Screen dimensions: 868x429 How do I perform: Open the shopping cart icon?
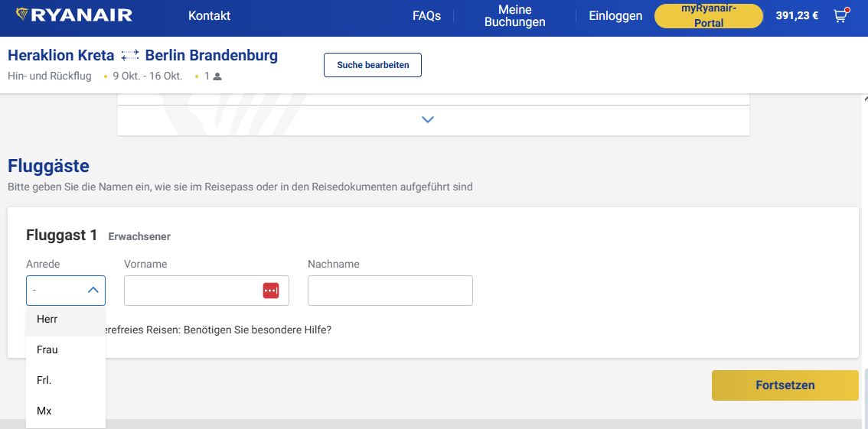(840, 15)
